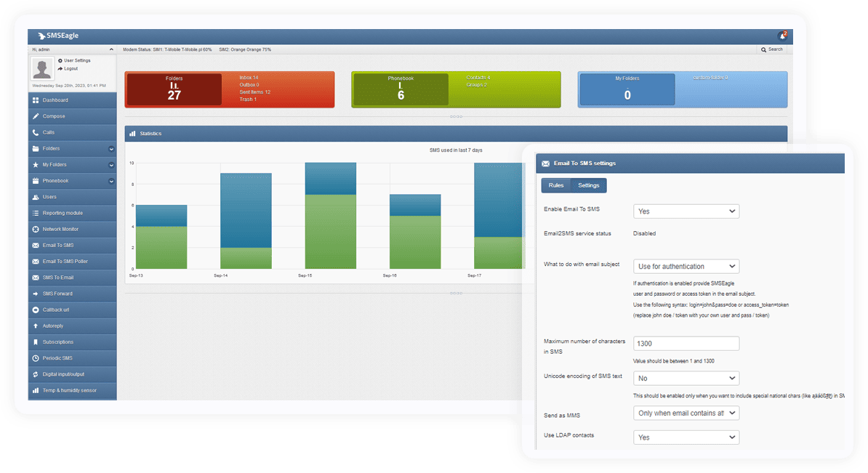Collapse the Hi, admin user panel
This screenshot has height=473, width=868.
pyautogui.click(x=111, y=49)
